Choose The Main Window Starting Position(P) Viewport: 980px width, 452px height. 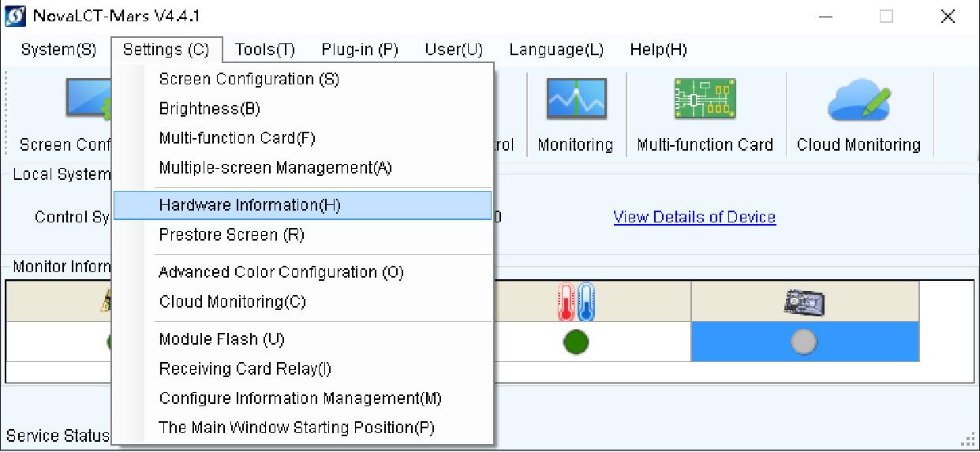[303, 428]
